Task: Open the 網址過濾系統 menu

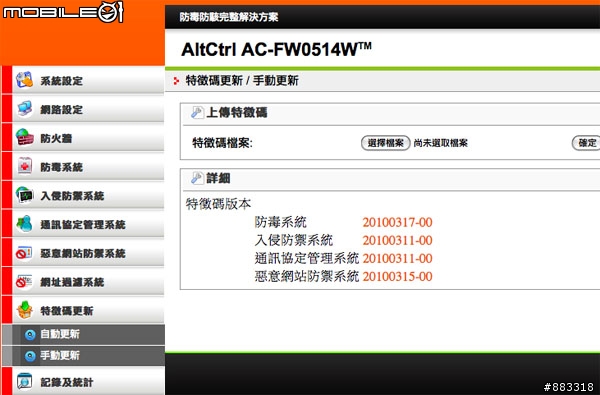Action: [83, 282]
